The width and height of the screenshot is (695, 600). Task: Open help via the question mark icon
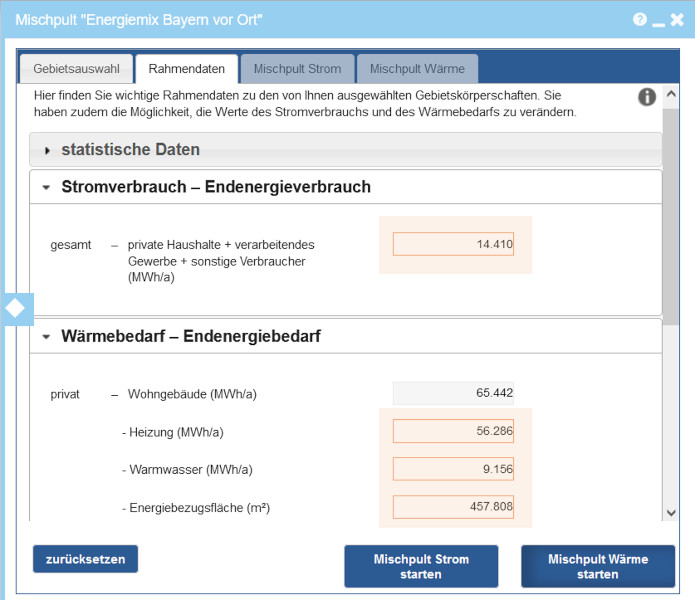tap(639, 19)
